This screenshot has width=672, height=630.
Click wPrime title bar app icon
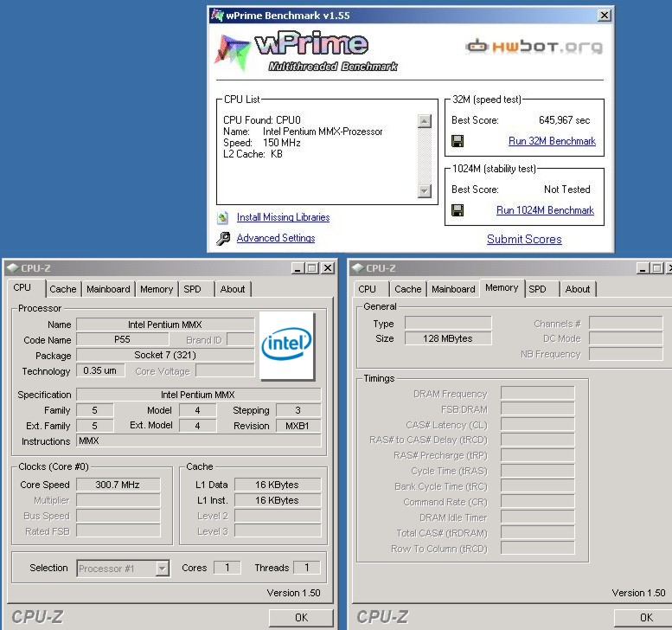point(217,16)
